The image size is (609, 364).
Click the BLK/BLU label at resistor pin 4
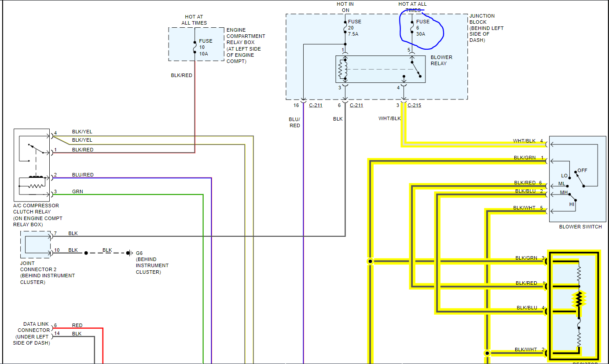(x=527, y=308)
